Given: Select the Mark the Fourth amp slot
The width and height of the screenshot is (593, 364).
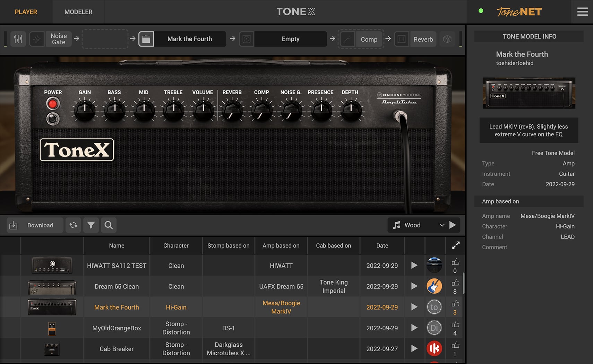Looking at the screenshot, I should (190, 39).
